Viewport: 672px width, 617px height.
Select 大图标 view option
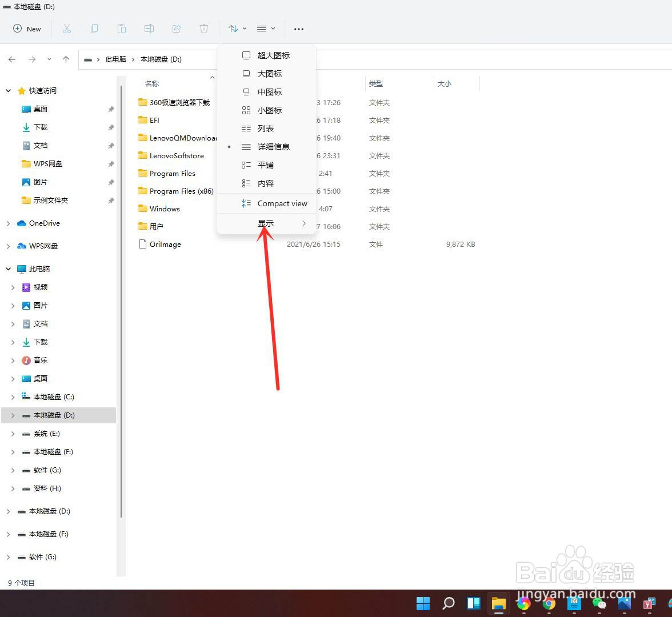[266, 74]
